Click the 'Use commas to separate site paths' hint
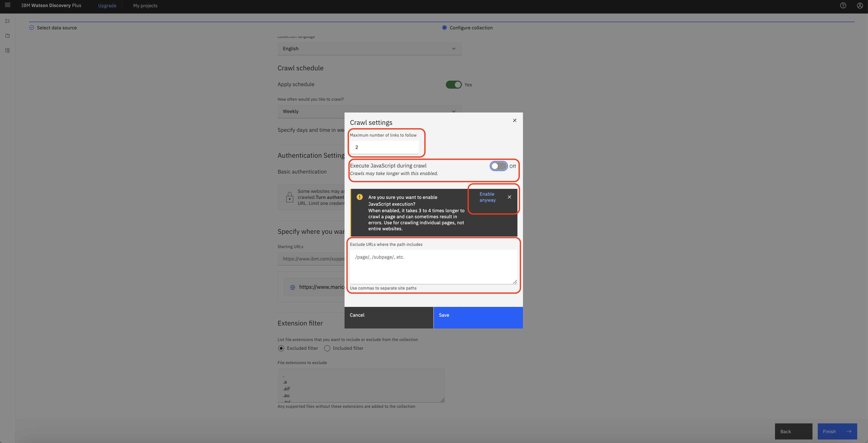The image size is (868, 443). pos(383,288)
